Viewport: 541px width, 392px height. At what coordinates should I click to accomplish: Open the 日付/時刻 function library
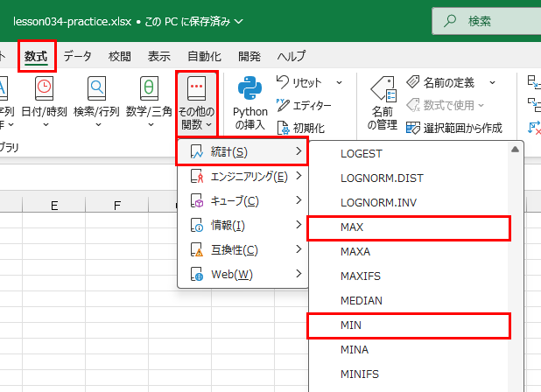tap(44, 101)
